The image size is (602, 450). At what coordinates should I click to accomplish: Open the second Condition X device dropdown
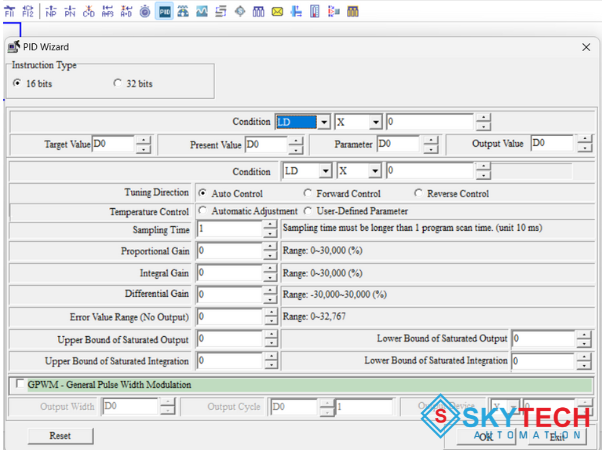pyautogui.click(x=375, y=170)
